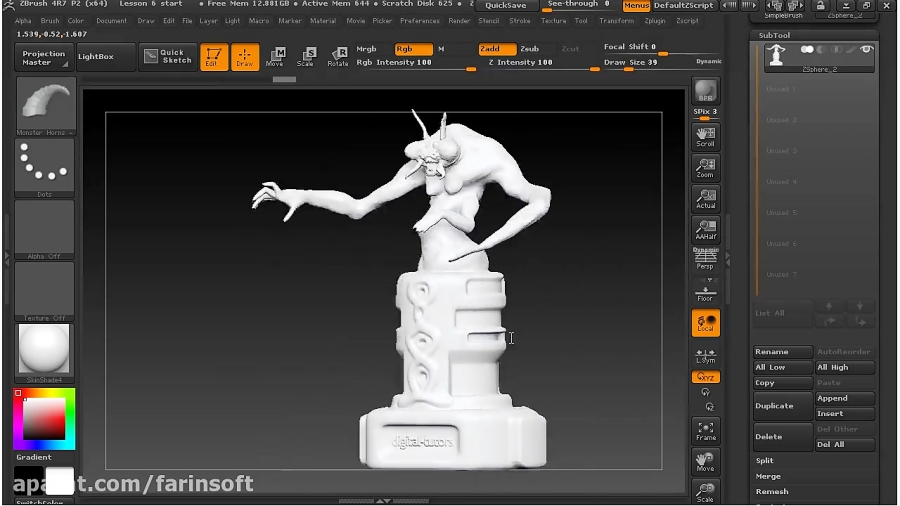Toggle XYZ rotation mode
Image resolution: width=900 pixels, height=506 pixels.
[705, 377]
